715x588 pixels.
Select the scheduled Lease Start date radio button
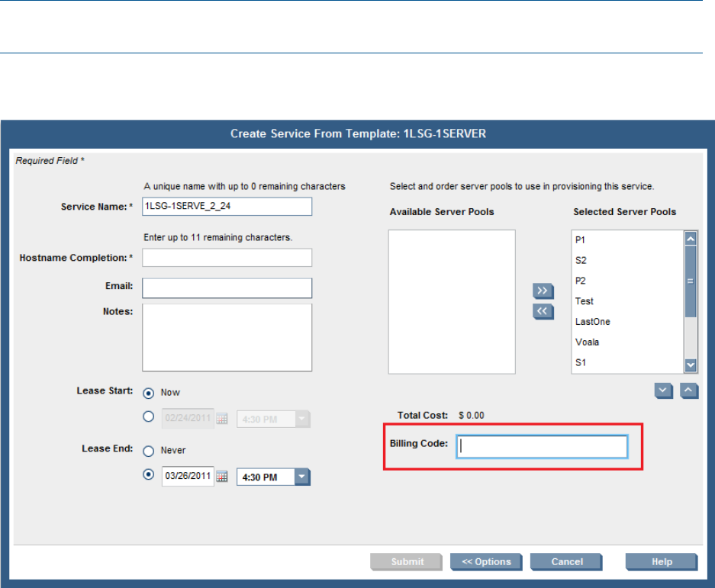[x=149, y=418]
